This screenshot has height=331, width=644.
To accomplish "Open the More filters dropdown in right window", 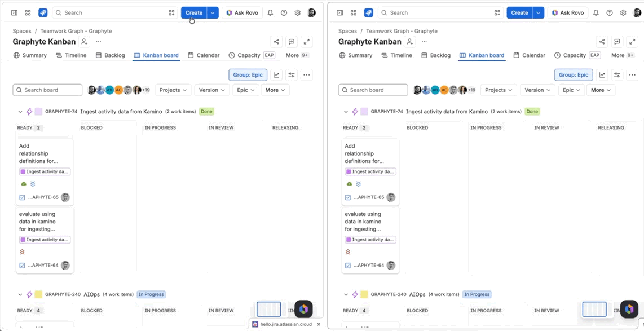I will [x=601, y=90].
